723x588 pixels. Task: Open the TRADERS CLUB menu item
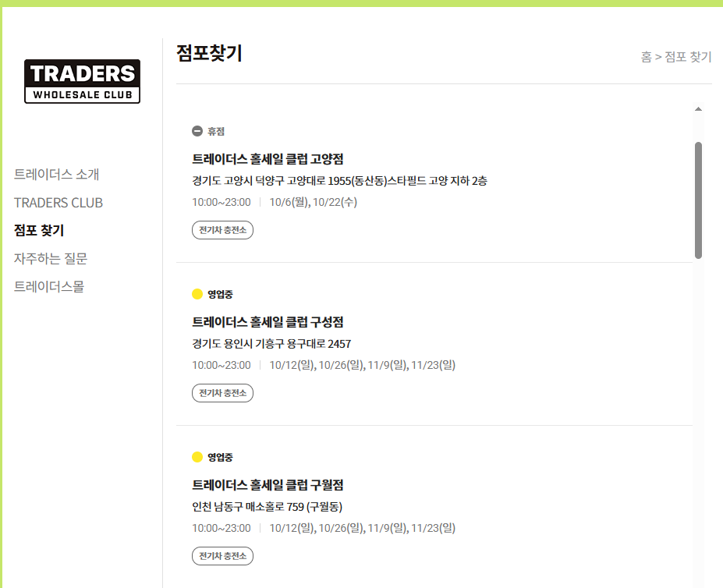(58, 203)
